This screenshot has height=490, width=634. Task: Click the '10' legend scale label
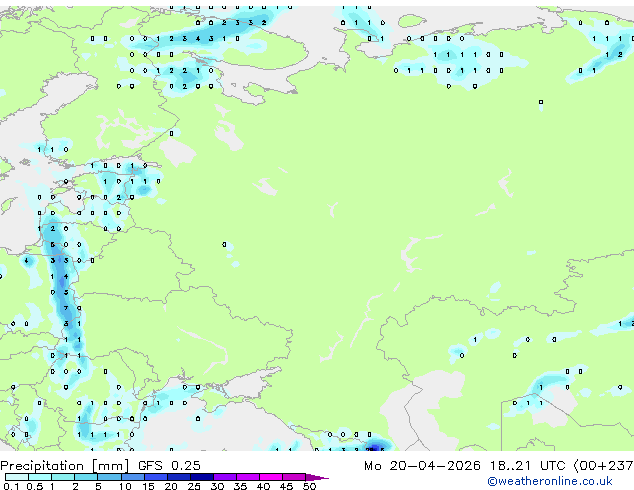pos(125,486)
